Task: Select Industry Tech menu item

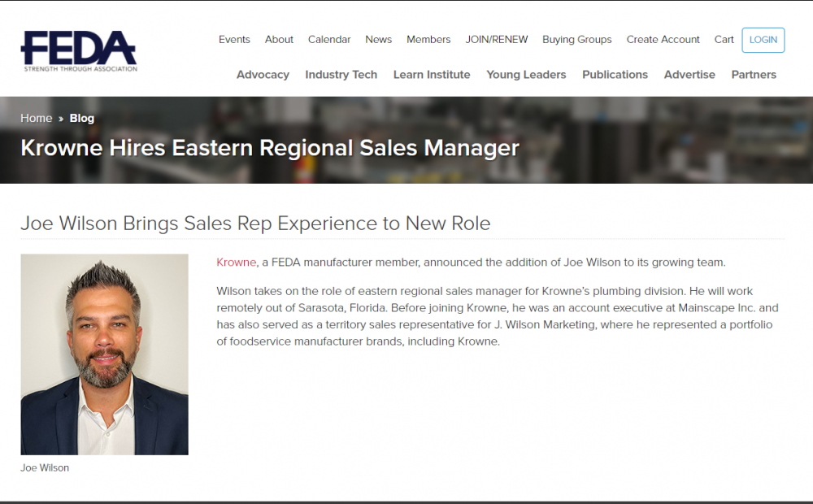Action: [x=341, y=75]
